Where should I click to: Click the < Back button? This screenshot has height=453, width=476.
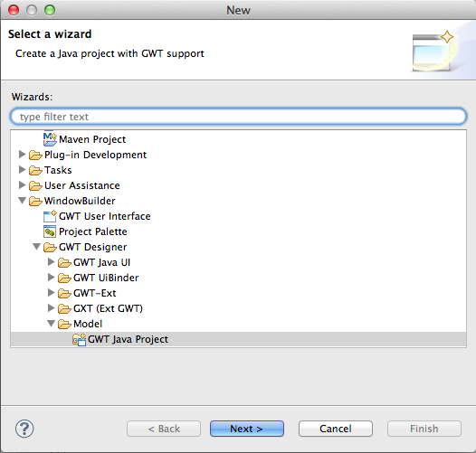pos(164,429)
